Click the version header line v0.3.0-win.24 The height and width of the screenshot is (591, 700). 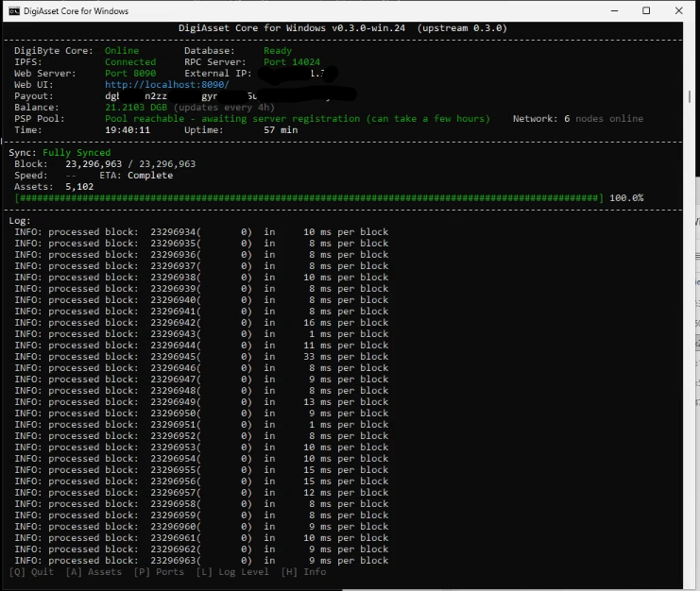pyautogui.click(x=343, y=28)
